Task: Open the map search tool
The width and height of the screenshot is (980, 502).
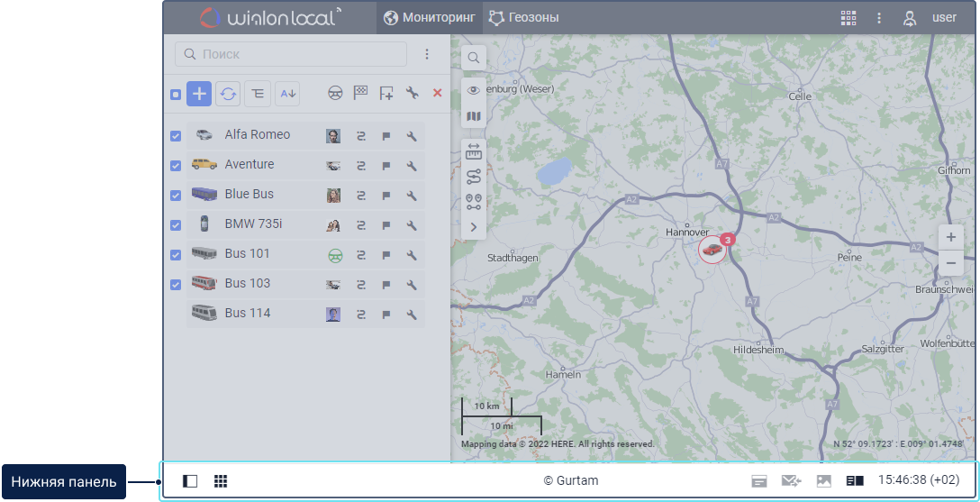Action: tap(474, 58)
